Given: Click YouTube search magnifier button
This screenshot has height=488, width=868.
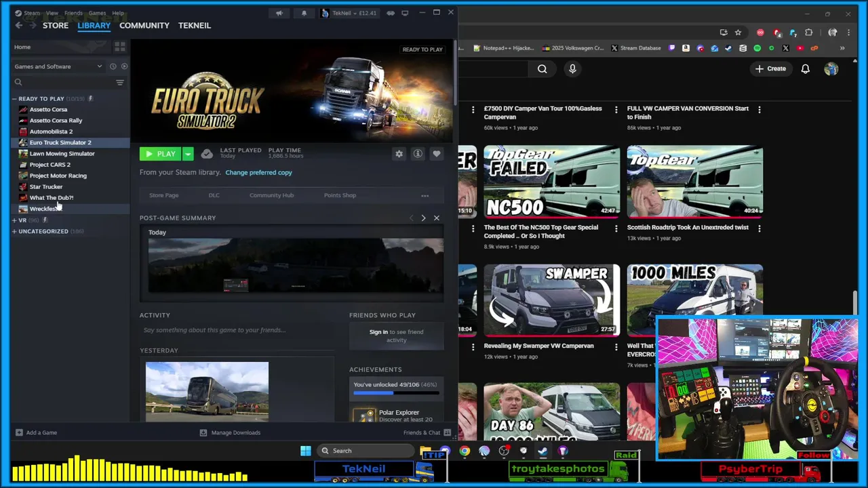Looking at the screenshot, I should tap(542, 68).
